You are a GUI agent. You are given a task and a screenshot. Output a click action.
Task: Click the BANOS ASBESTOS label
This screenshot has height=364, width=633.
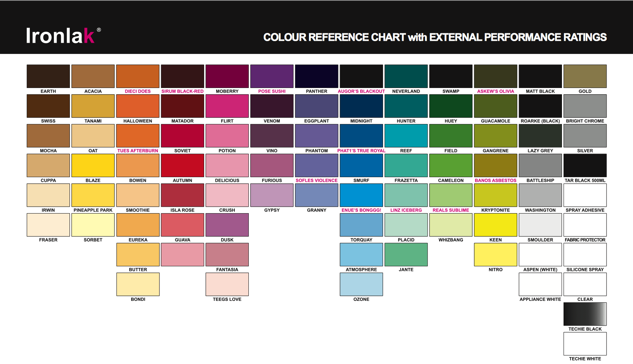(x=496, y=181)
